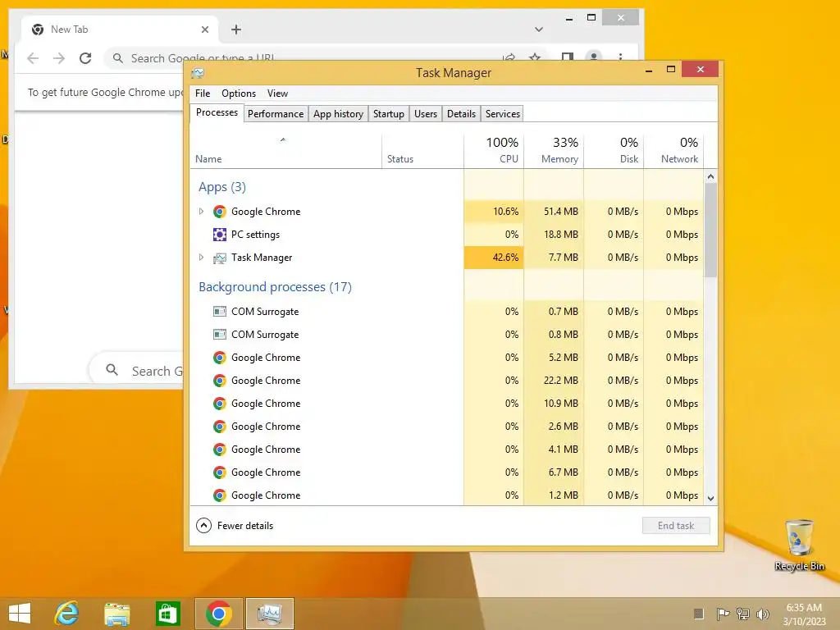Viewport: 840px width, 630px height.
Task: Select the Processes tab
Action: pos(217,112)
